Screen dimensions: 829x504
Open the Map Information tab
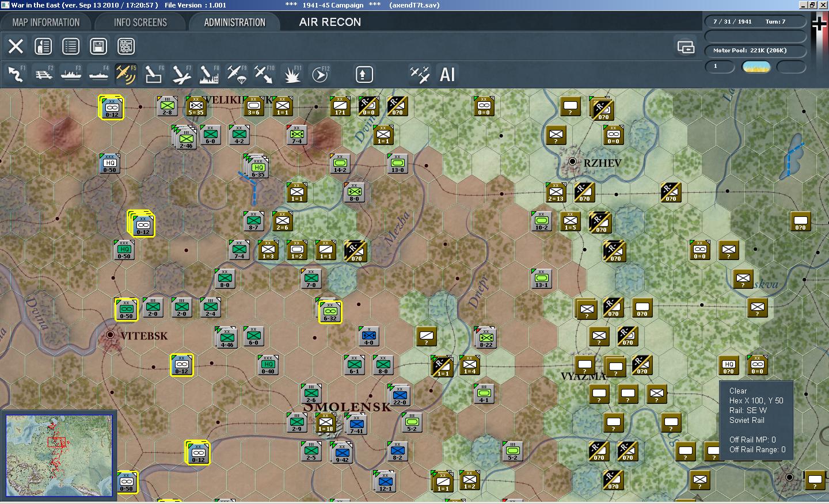pyautogui.click(x=46, y=22)
